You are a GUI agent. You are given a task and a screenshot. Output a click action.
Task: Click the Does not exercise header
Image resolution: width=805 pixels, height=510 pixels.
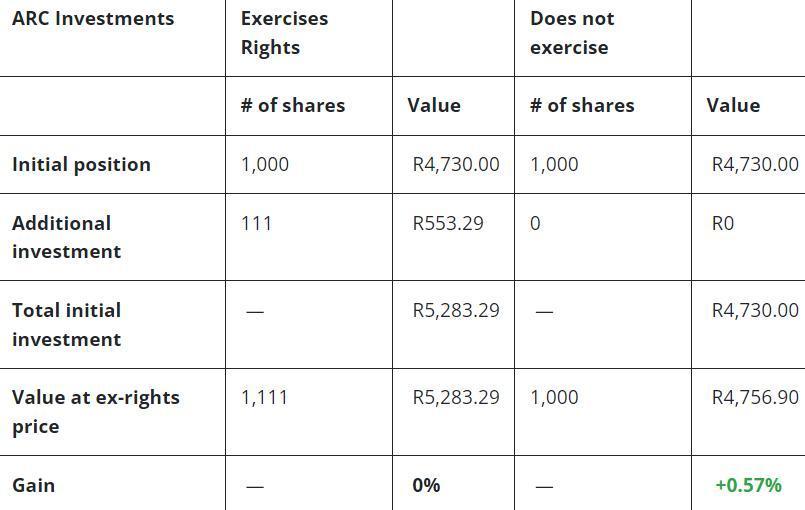tap(572, 33)
